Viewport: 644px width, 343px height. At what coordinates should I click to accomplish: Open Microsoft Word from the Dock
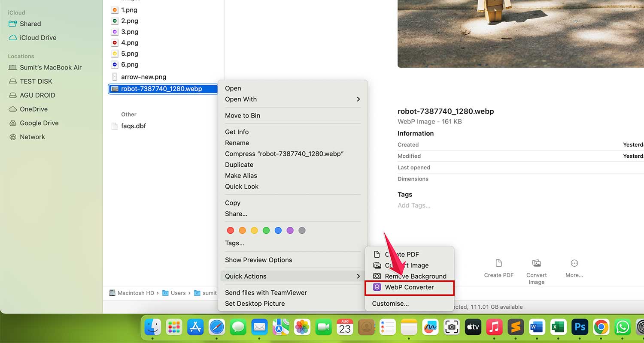point(537,327)
